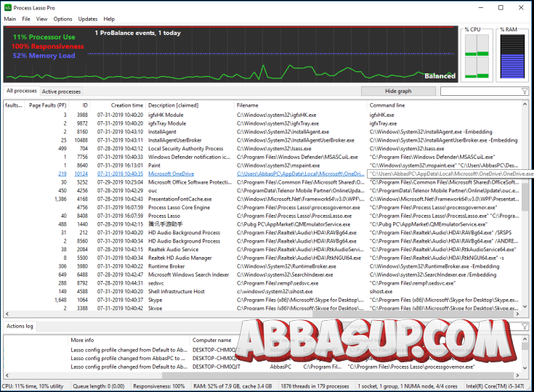Viewport: 534px width, 392px height.
Task: Click the filter funnel icon in Actions log
Action: 525,327
